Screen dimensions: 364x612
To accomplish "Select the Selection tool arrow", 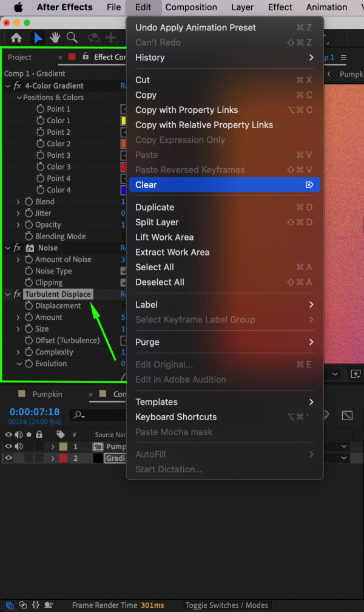I will point(39,38).
